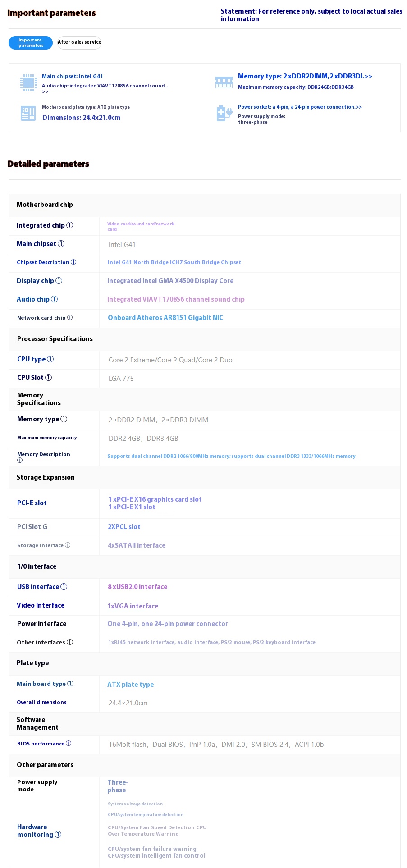The width and height of the screenshot is (407, 868).
Task: Click the 4xSATAII interface value
Action: click(137, 545)
